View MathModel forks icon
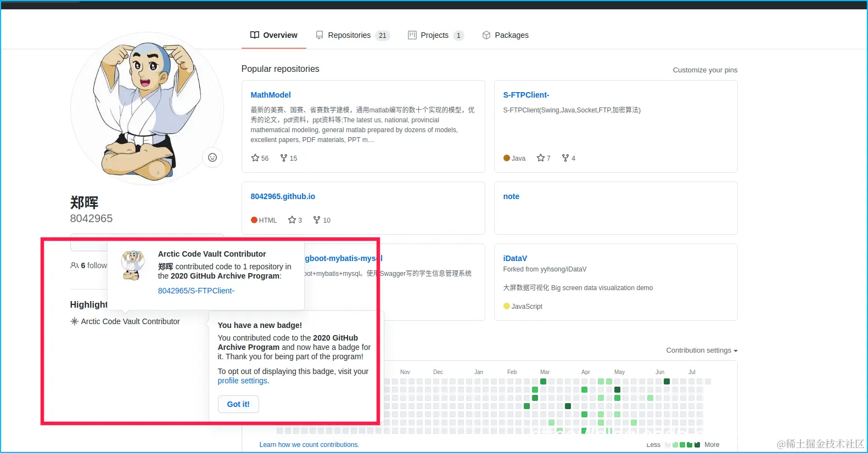Image resolution: width=868 pixels, height=453 pixels. [284, 158]
